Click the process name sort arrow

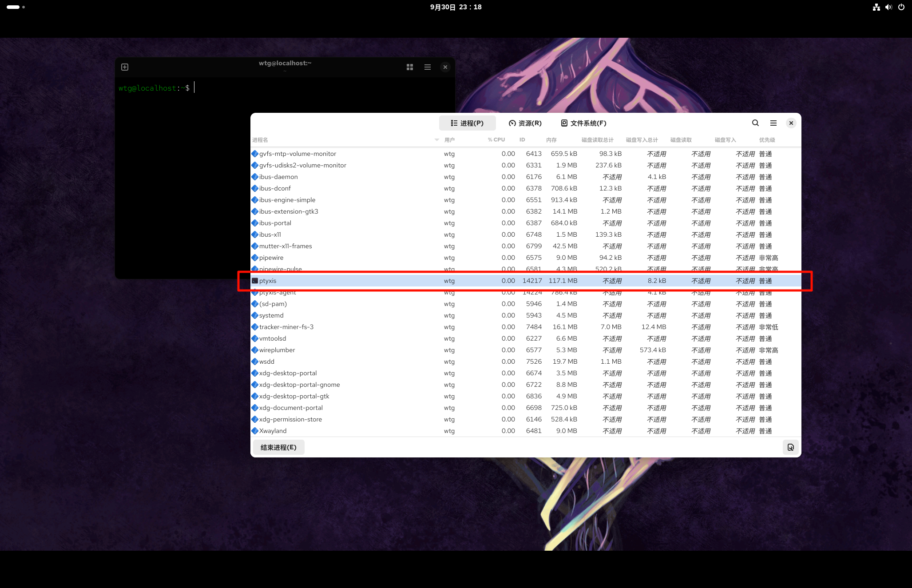(436, 140)
